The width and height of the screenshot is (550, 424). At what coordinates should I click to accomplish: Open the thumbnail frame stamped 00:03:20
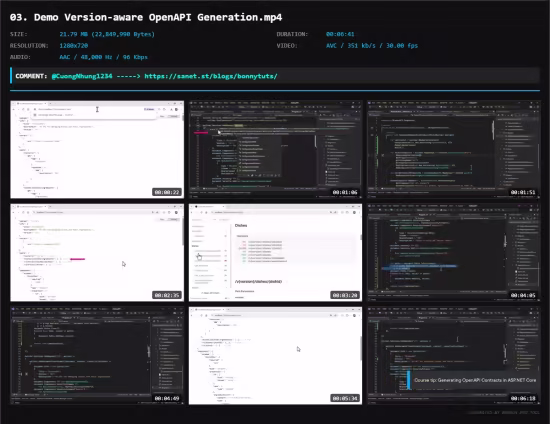[275, 253]
